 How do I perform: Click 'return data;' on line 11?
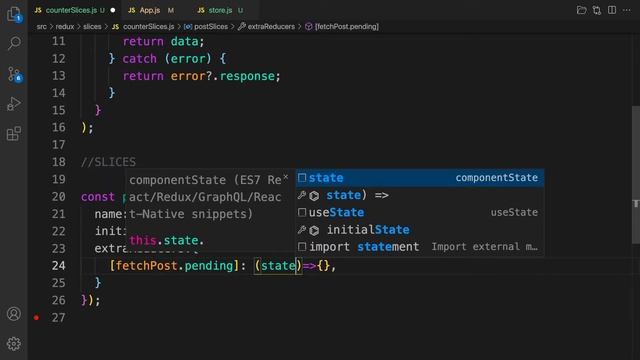(163, 41)
